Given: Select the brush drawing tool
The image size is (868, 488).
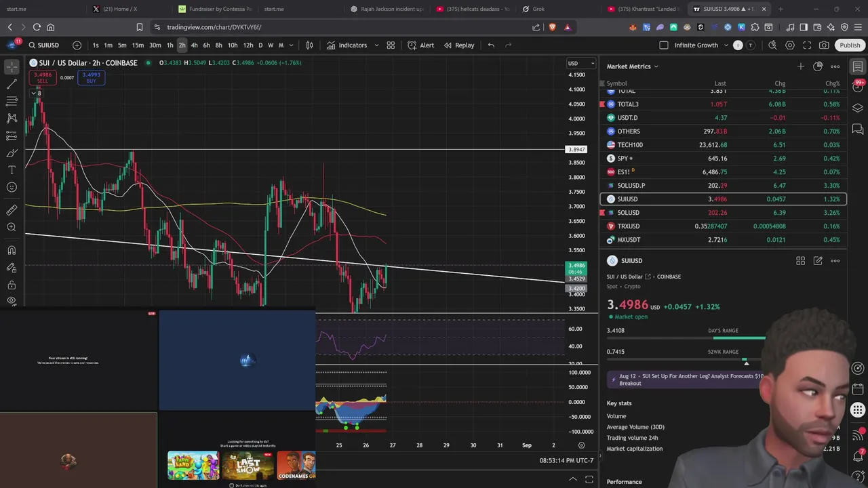Looking at the screenshot, I should (12, 153).
